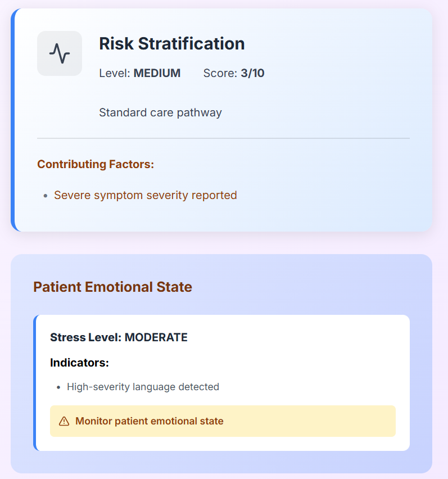This screenshot has width=448, height=479.
Task: Select the MODERATE stress value
Action: point(156,337)
